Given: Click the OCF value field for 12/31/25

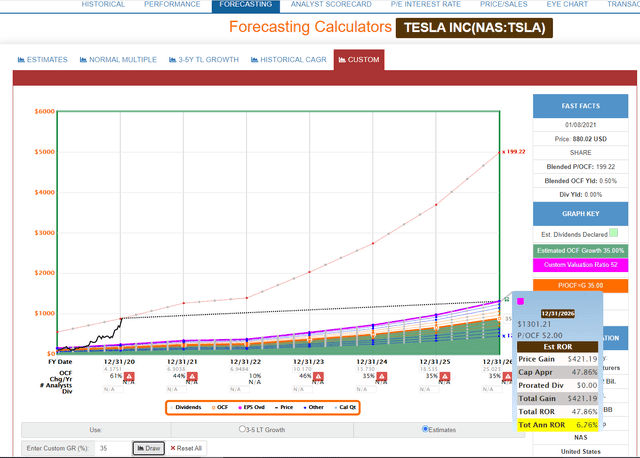Looking at the screenshot, I should 429,369.
